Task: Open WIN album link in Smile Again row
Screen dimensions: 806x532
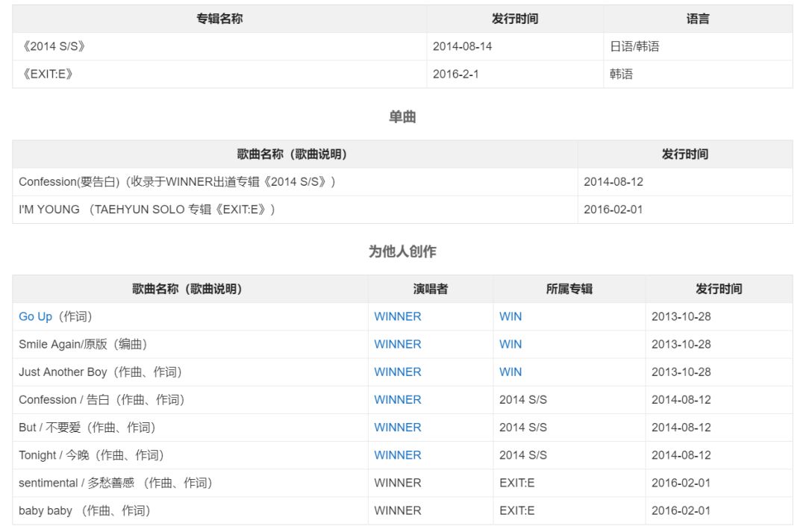Action: coord(510,345)
